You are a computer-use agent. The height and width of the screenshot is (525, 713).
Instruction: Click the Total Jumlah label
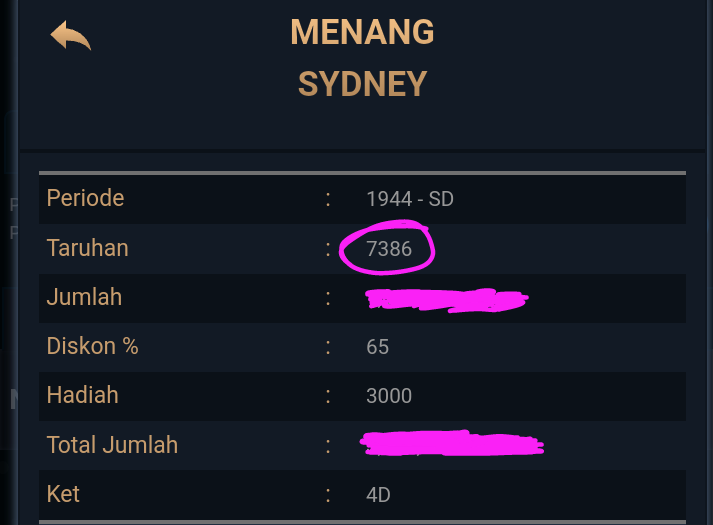(112, 444)
